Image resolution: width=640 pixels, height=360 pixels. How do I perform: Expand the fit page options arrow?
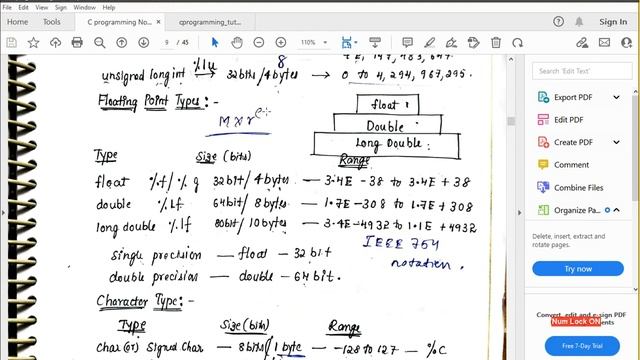coord(356,42)
